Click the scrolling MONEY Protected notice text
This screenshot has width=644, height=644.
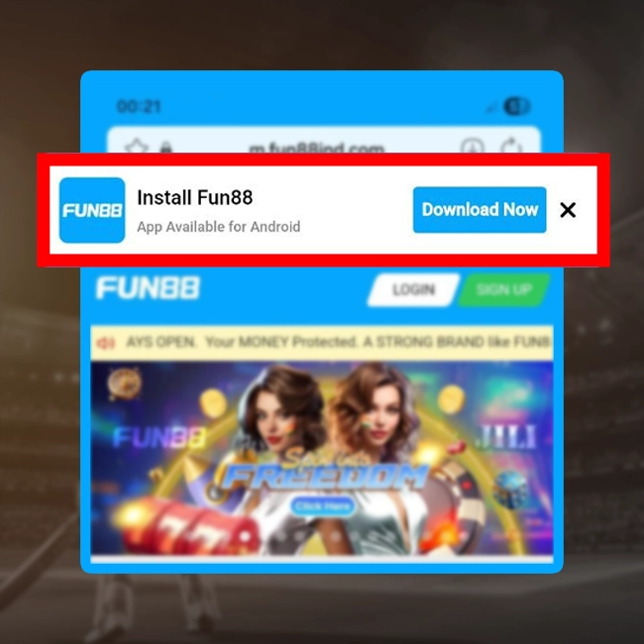click(x=338, y=342)
